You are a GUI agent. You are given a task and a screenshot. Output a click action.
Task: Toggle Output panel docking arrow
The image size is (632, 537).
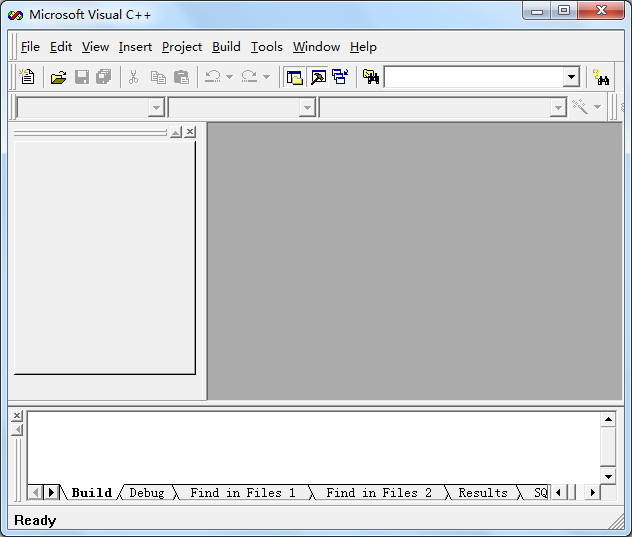17,430
